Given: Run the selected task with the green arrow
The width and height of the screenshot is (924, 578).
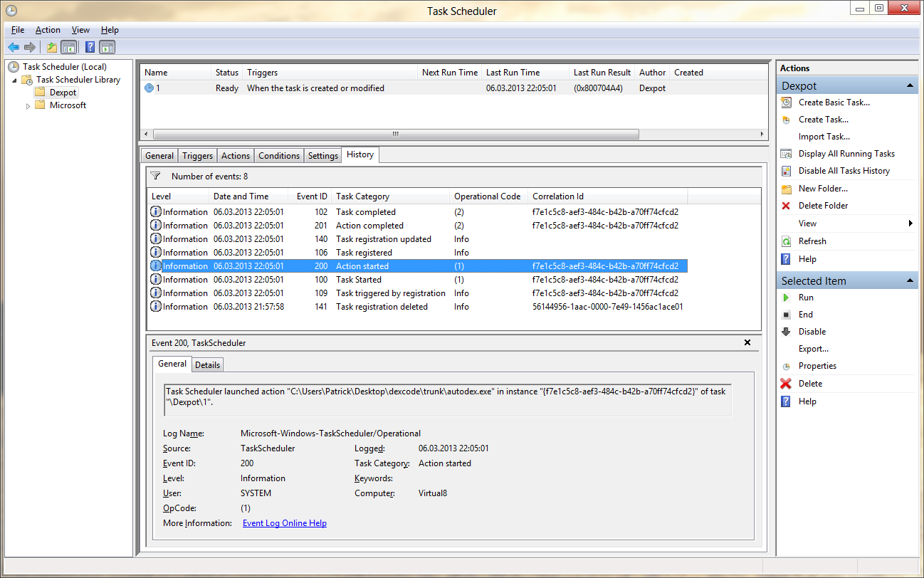Looking at the screenshot, I should (786, 297).
